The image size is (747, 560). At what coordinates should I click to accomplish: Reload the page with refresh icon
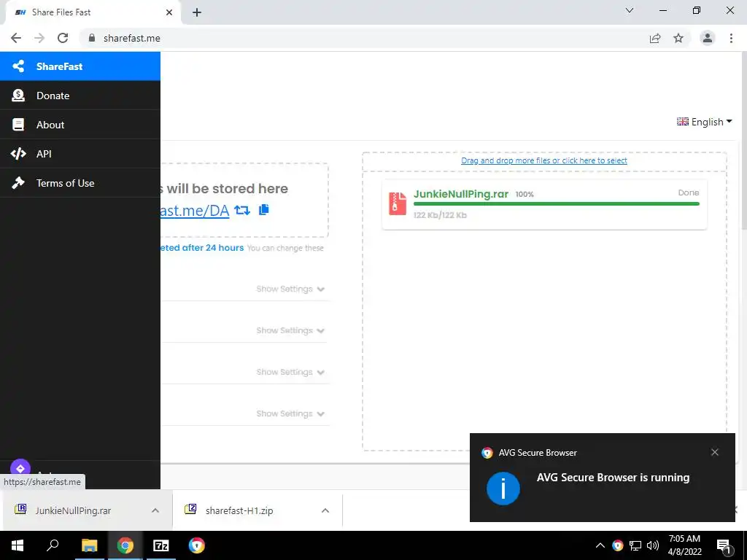pos(63,38)
